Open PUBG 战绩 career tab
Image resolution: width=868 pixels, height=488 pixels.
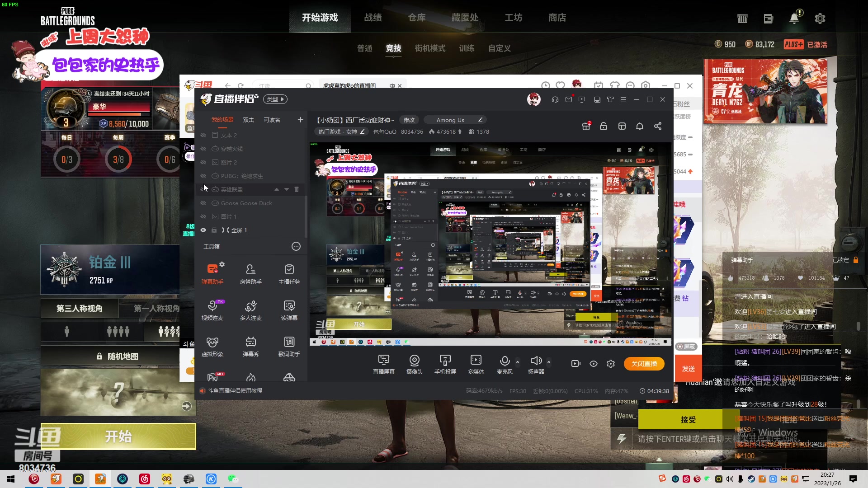point(373,17)
